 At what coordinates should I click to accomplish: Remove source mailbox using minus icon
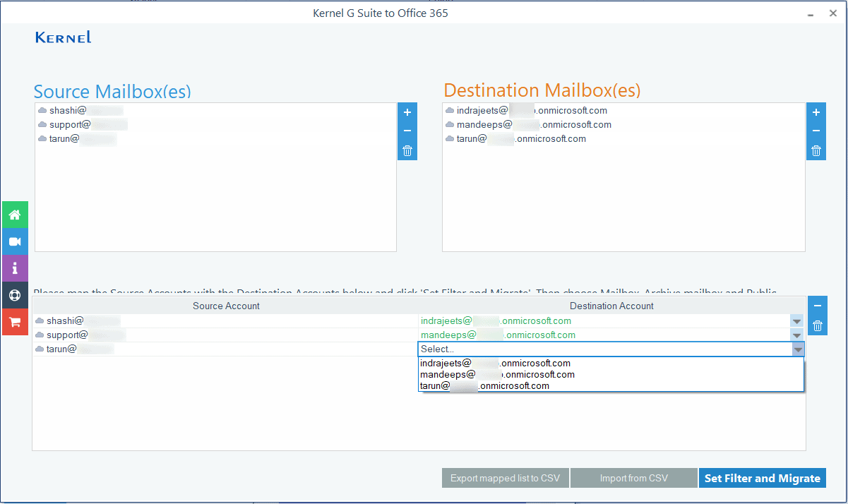point(407,131)
